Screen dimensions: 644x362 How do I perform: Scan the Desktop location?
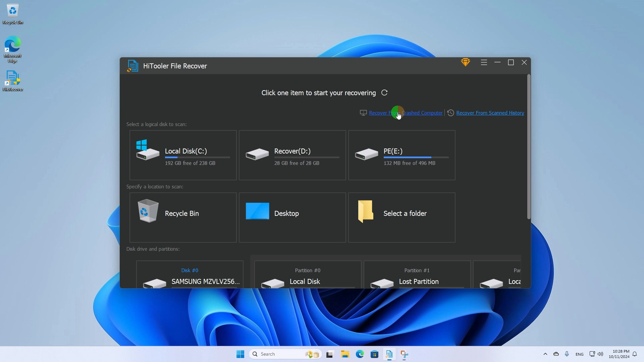click(x=292, y=217)
